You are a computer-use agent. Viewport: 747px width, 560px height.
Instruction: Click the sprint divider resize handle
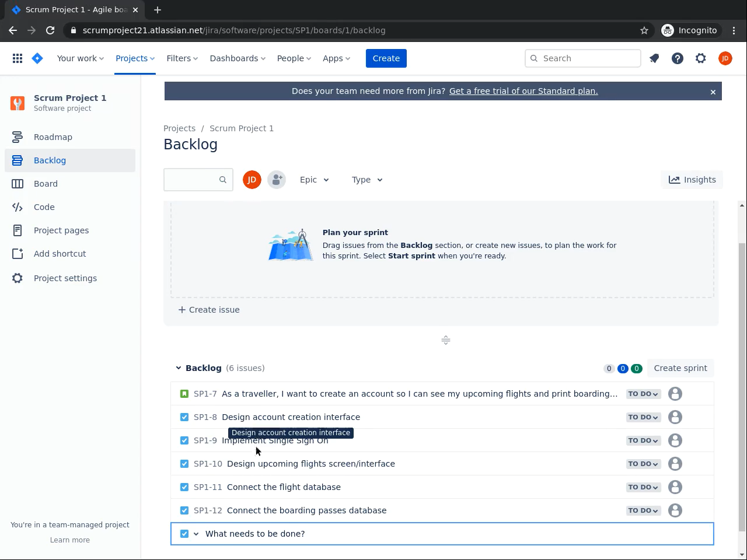445,340
